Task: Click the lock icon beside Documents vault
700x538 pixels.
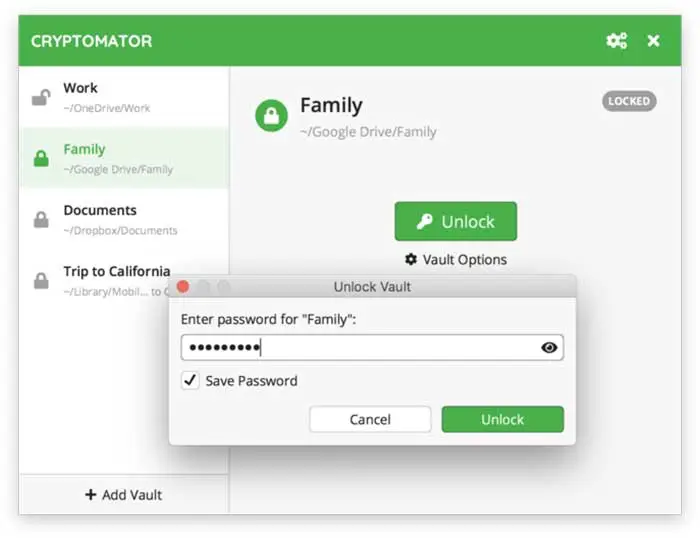Action: pyautogui.click(x=41, y=220)
